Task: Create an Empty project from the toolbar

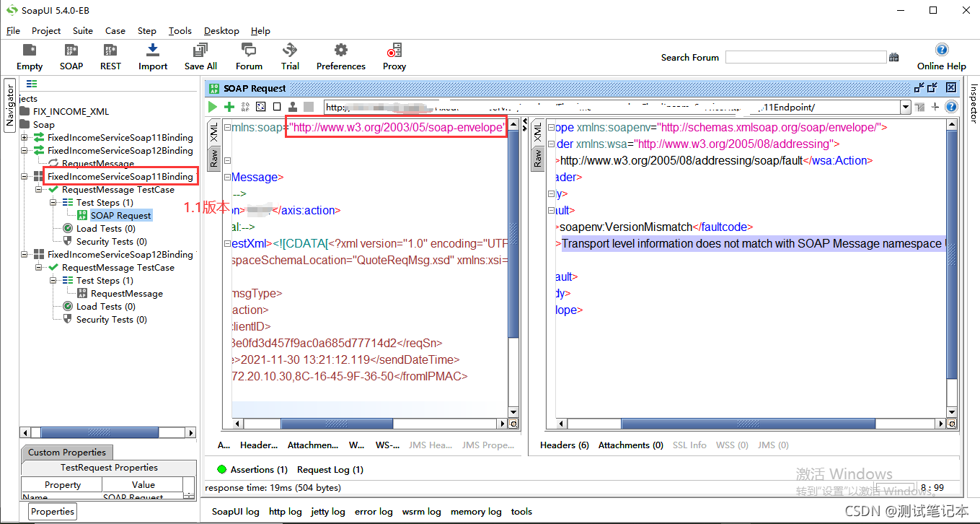Action: click(x=30, y=50)
